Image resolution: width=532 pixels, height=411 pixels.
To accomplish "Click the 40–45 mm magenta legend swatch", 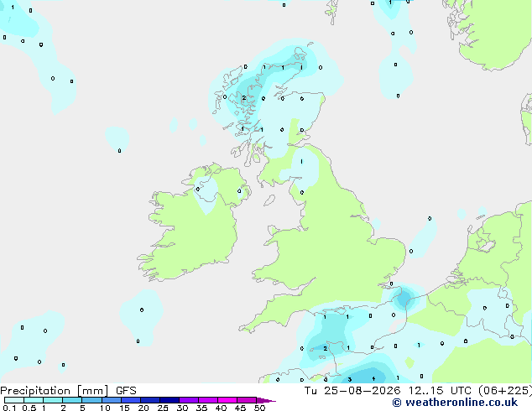I will [x=227, y=400].
